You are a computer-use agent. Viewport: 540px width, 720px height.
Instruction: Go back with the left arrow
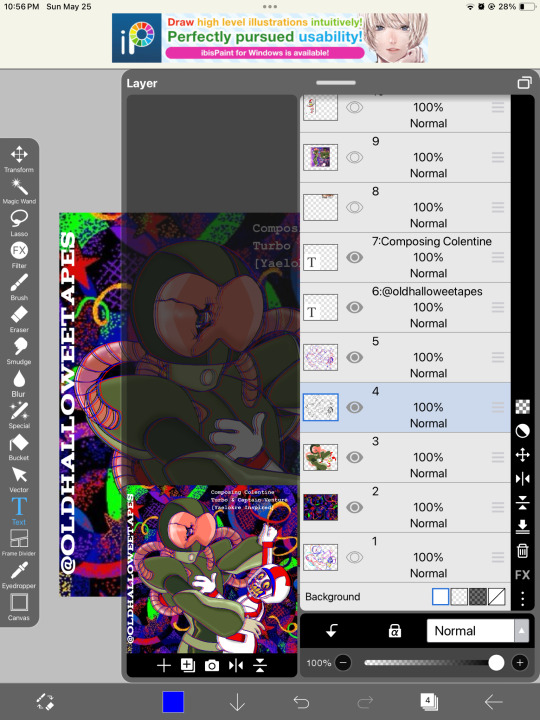click(494, 702)
